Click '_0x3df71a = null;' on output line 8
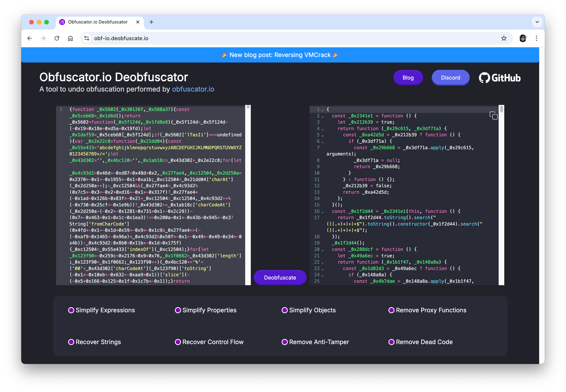Image resolution: width=566 pixels, height=392 pixels. click(377, 160)
